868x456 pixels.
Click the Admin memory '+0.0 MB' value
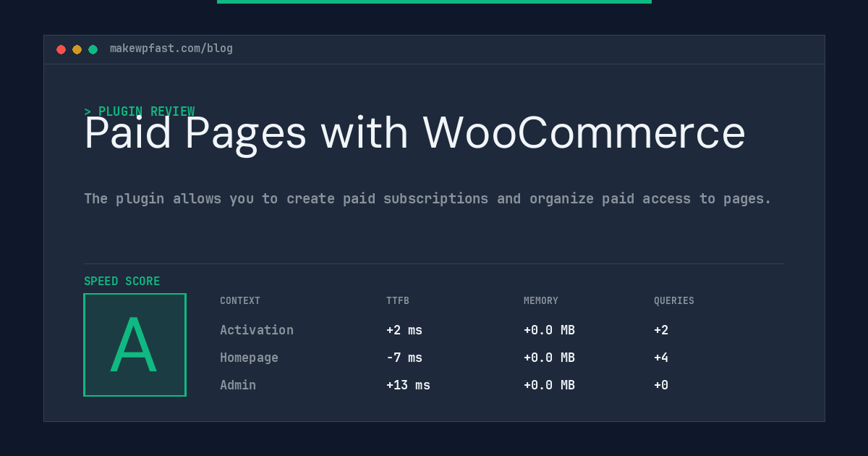click(549, 385)
